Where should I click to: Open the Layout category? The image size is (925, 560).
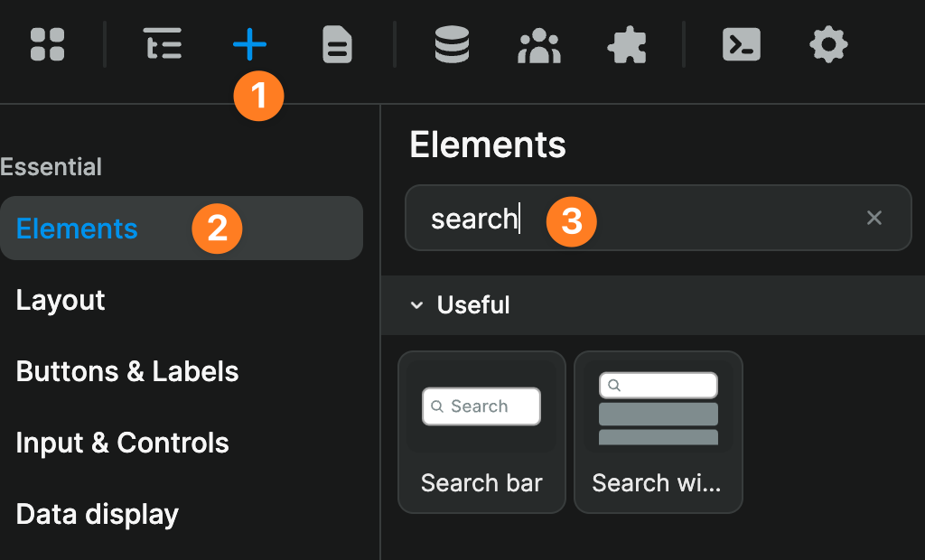point(61,300)
